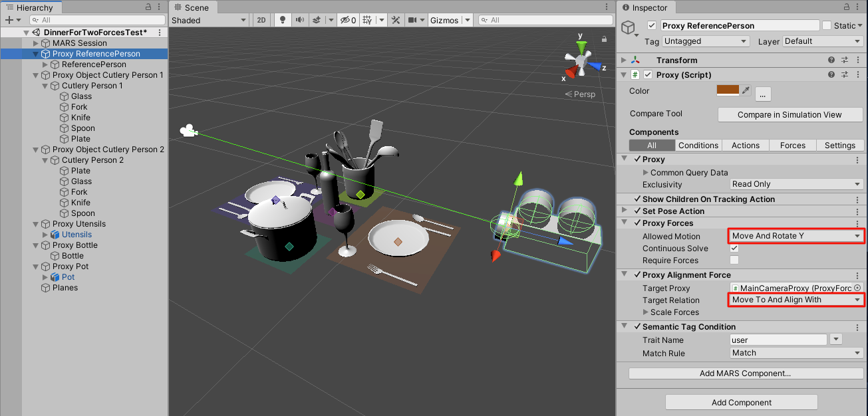Viewport: 868px width, 416px height.
Task: Click the brown Proxy color swatch
Action: coord(728,91)
